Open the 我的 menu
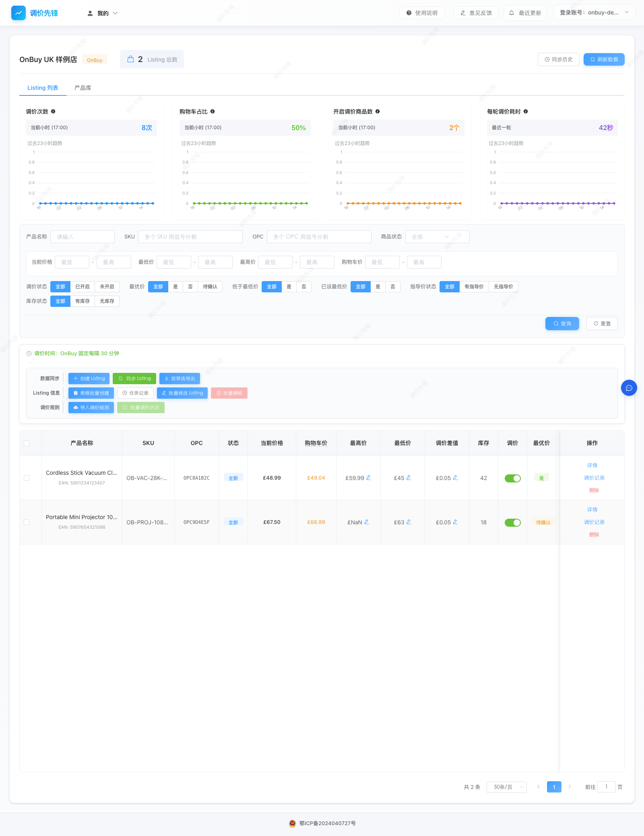The width and height of the screenshot is (644, 836). [x=103, y=13]
